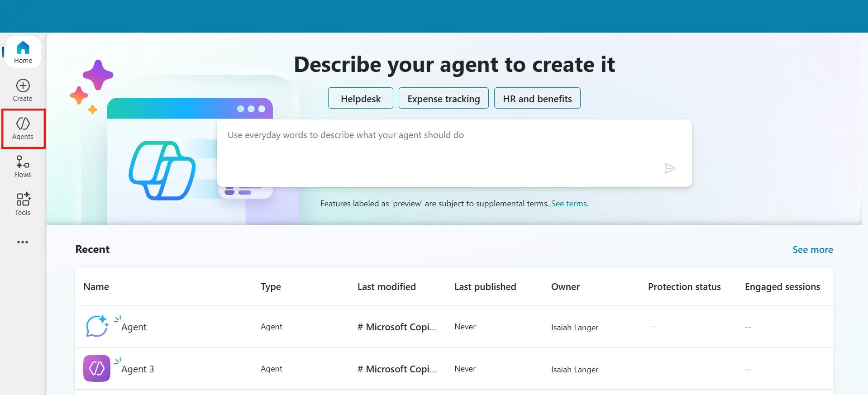868x395 pixels.
Task: Open the Agent 3 row name
Action: (138, 369)
